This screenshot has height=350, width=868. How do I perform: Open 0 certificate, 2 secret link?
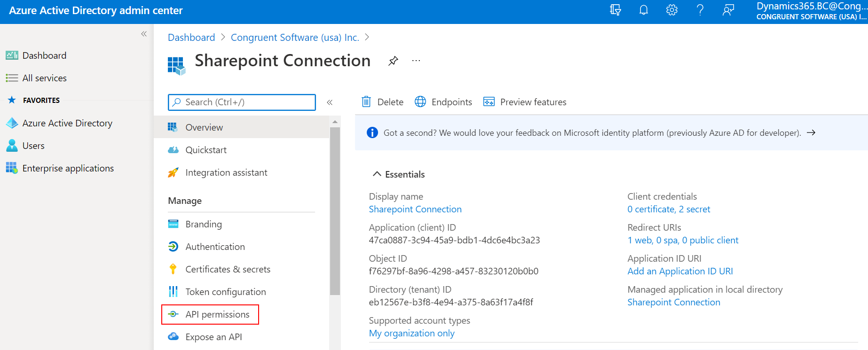point(669,210)
